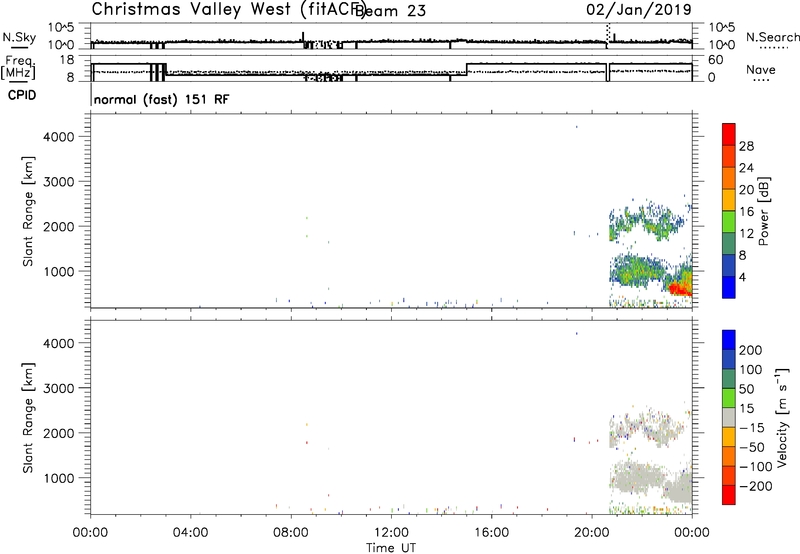Select the −15 to −50 yellow velocity segment
800x554 pixels.
tap(729, 437)
